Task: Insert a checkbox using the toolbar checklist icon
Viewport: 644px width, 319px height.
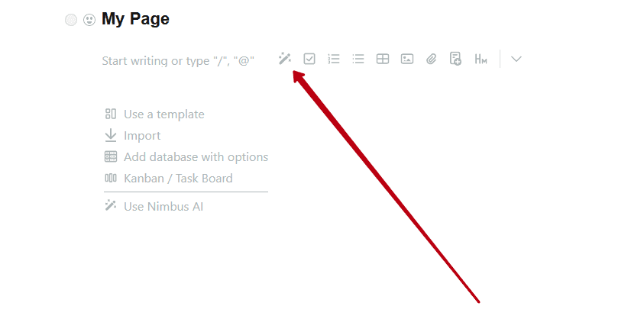Action: tap(309, 59)
